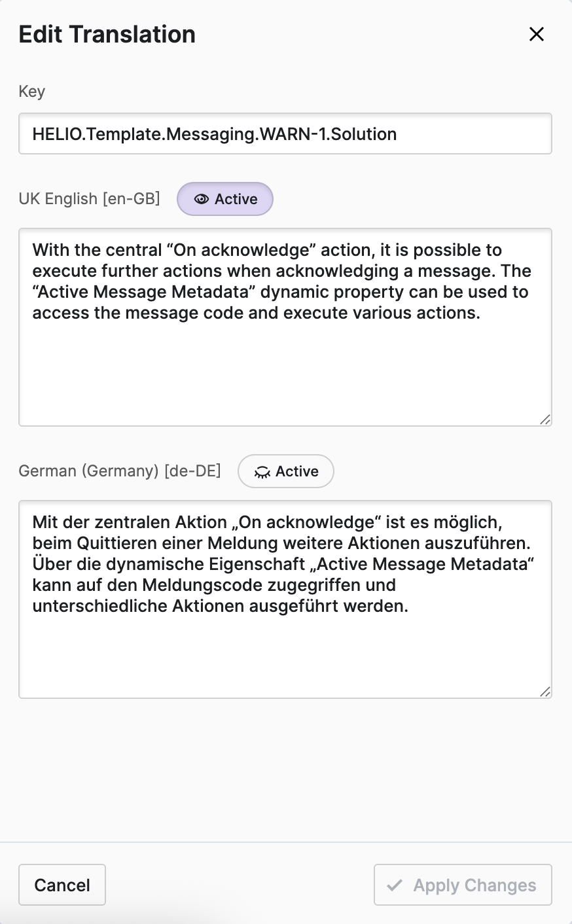The width and height of the screenshot is (572, 924).
Task: Click the Edit Translation dialog title
Action: [x=107, y=34]
